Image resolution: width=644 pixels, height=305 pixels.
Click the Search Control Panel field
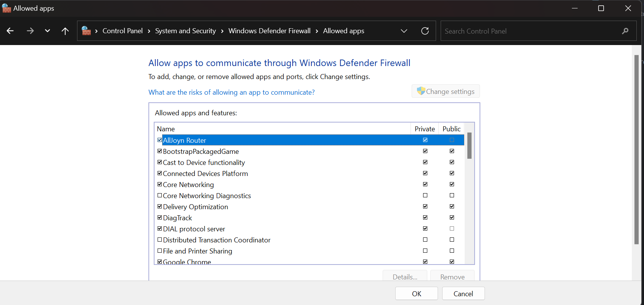tap(530, 31)
